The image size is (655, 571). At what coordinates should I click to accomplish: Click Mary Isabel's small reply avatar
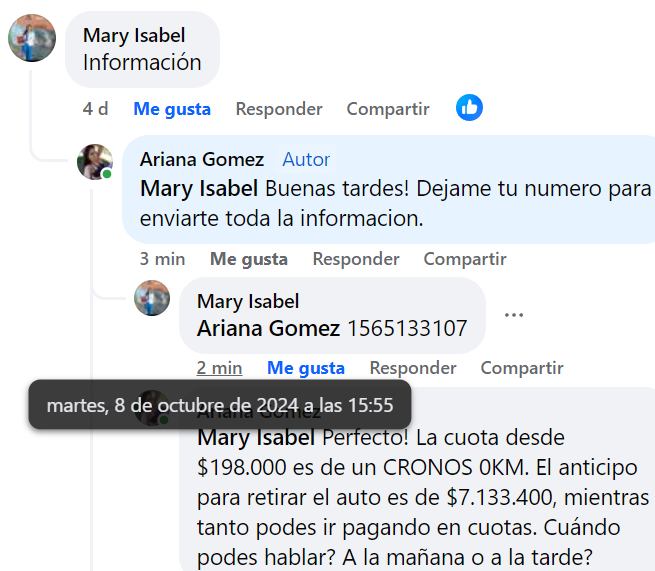pos(152,298)
